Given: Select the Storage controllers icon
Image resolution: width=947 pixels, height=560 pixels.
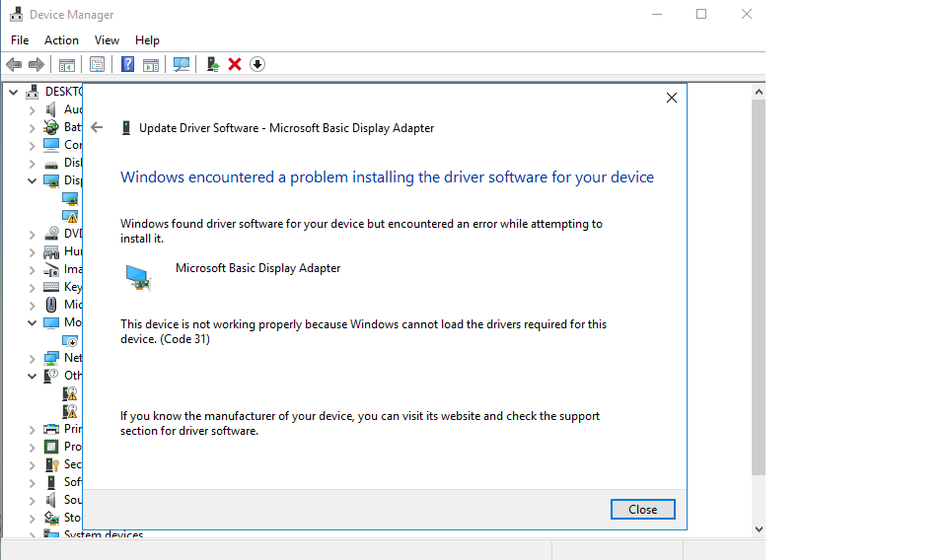Looking at the screenshot, I should pyautogui.click(x=51, y=518).
